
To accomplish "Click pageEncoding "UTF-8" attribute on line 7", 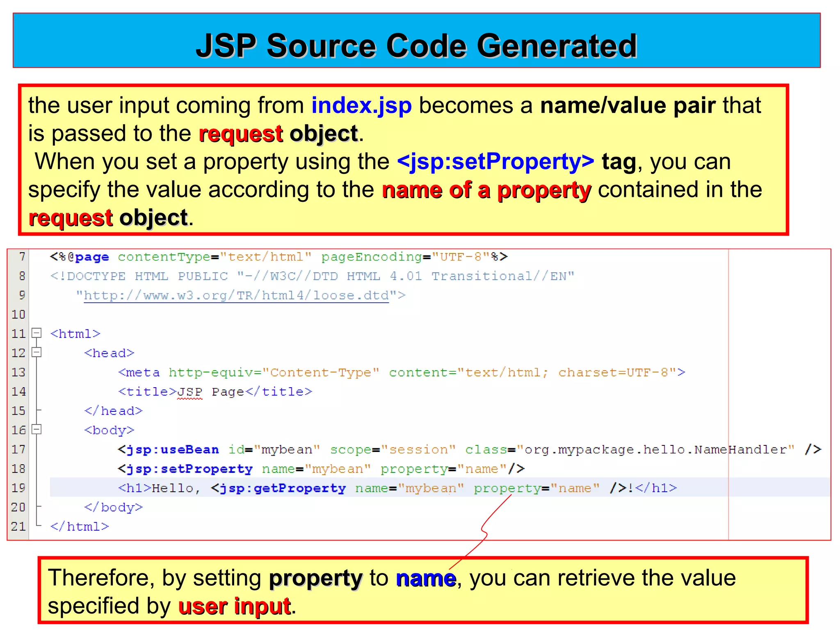I will click(x=406, y=257).
